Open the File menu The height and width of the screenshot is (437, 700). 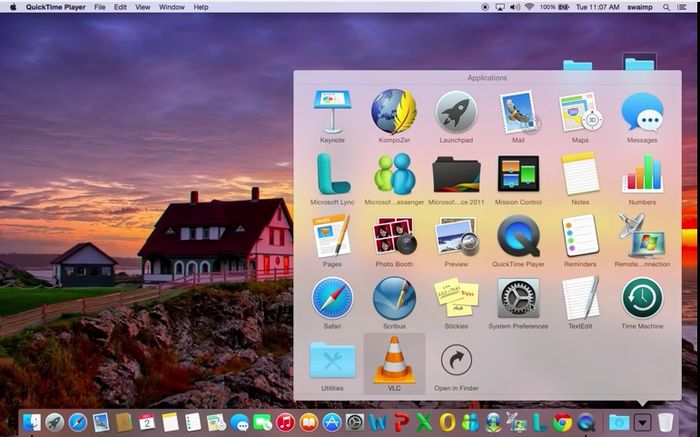(100, 7)
